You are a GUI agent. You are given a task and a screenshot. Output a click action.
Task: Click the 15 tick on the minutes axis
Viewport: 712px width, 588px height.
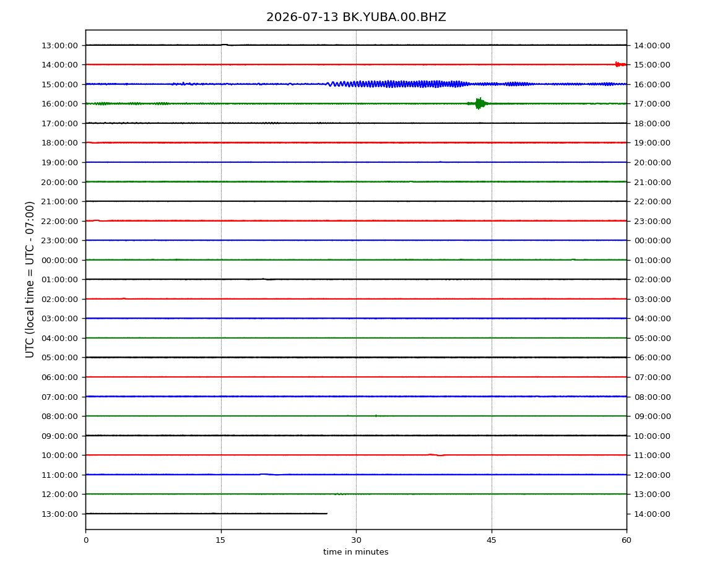(x=220, y=540)
